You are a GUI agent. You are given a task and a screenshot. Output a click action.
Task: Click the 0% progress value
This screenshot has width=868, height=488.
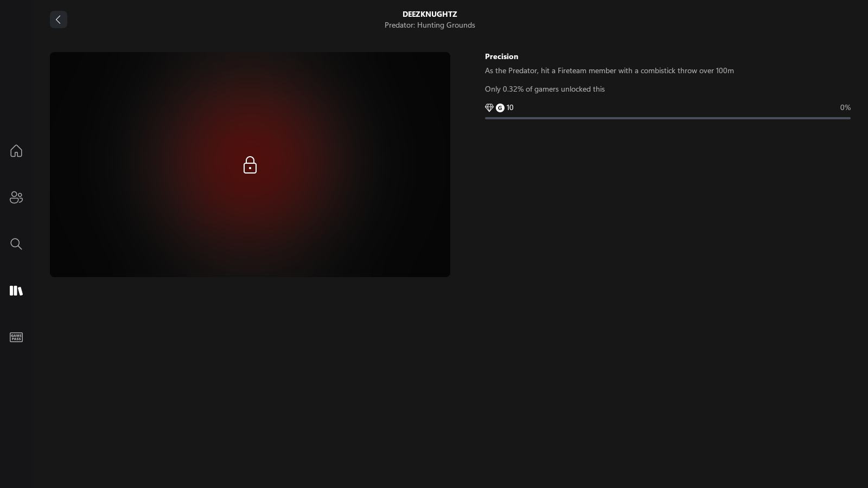tap(845, 107)
